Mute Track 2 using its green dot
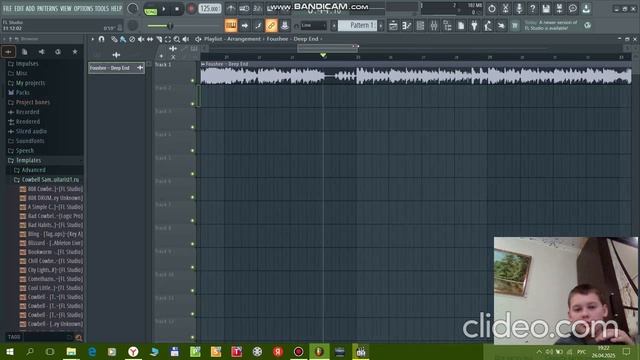 point(193,104)
